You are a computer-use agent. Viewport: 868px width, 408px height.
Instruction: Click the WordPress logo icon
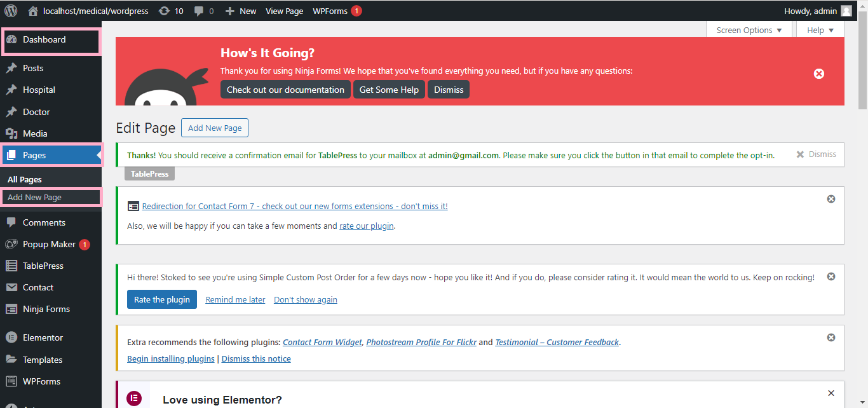pyautogui.click(x=11, y=11)
